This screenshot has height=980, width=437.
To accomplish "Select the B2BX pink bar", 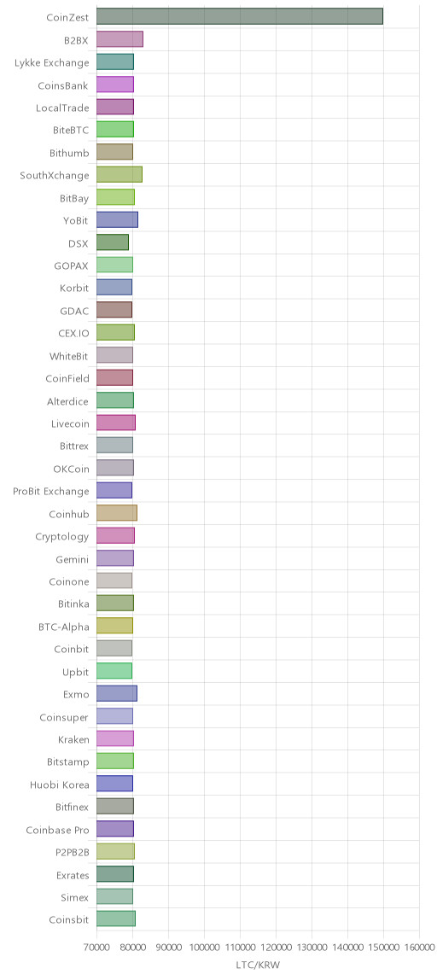I will 119,39.
